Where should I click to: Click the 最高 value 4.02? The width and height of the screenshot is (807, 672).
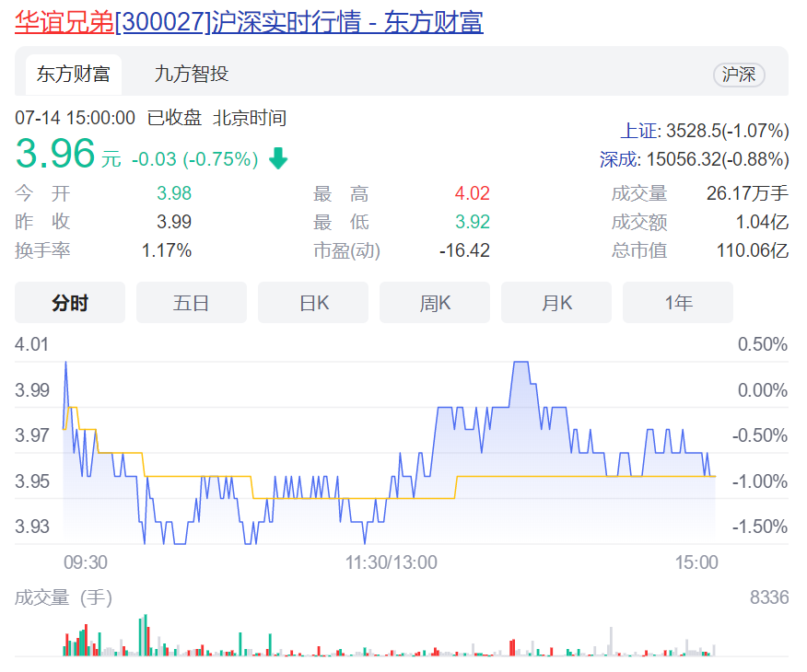(x=472, y=193)
